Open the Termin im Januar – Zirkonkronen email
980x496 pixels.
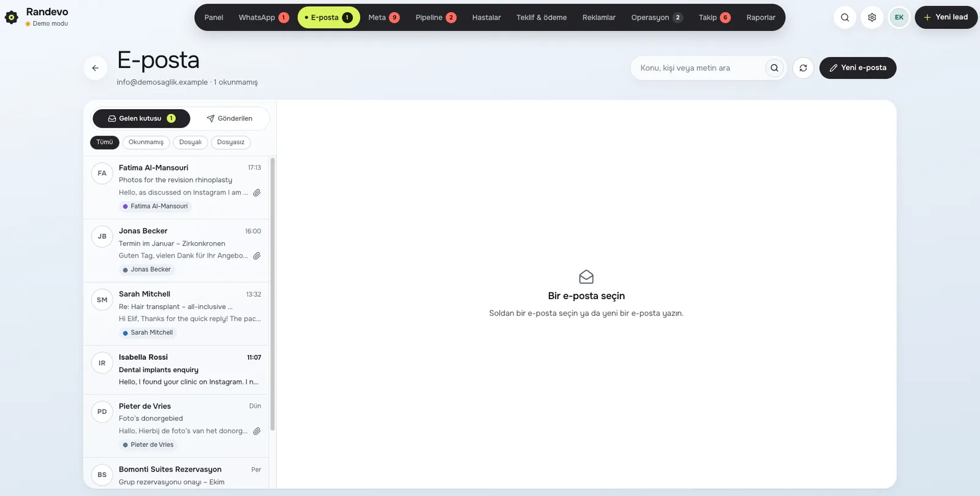(x=176, y=251)
